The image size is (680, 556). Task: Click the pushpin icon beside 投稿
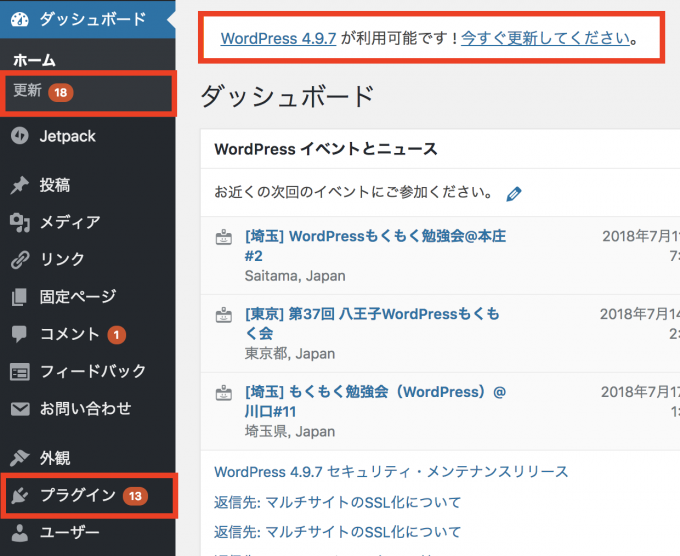point(20,186)
